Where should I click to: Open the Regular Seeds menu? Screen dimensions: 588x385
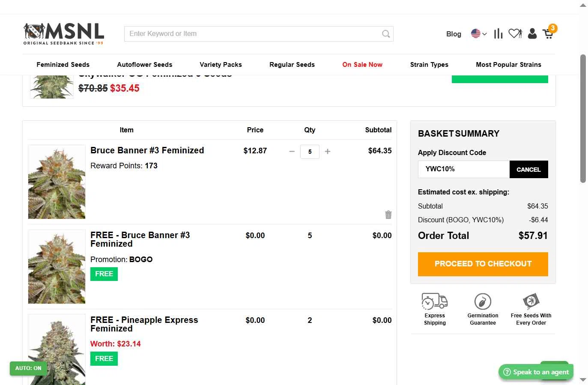tap(292, 65)
